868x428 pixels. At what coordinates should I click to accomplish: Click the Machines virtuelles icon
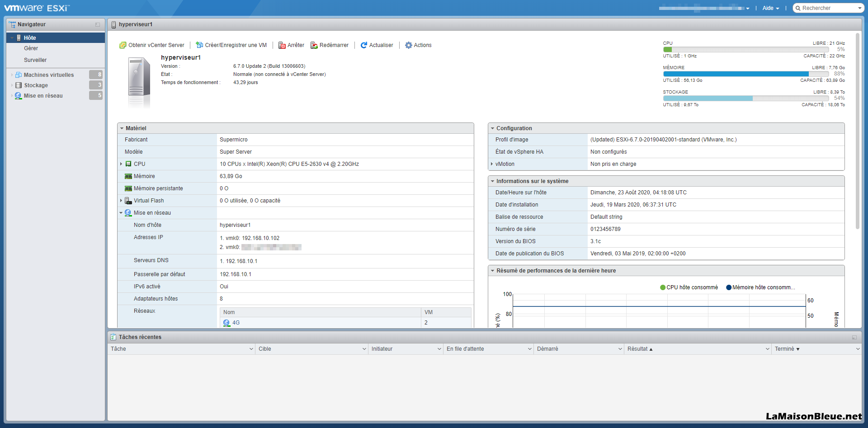coord(19,75)
